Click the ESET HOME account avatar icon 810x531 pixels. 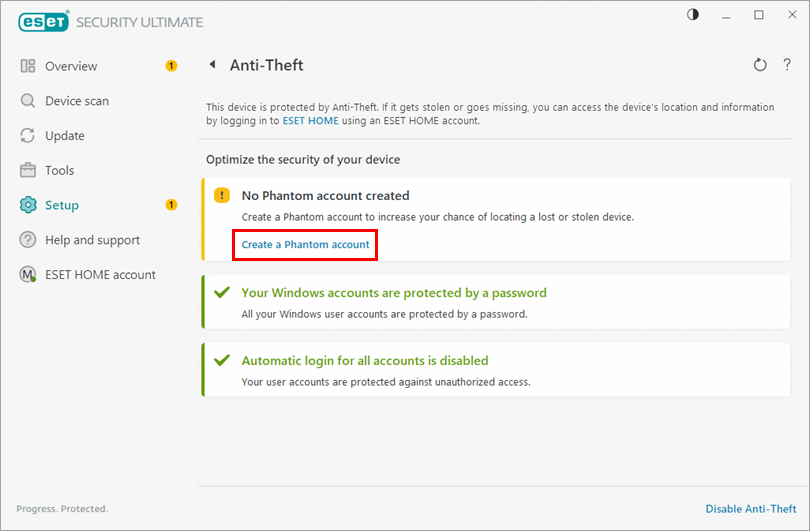tap(28, 274)
